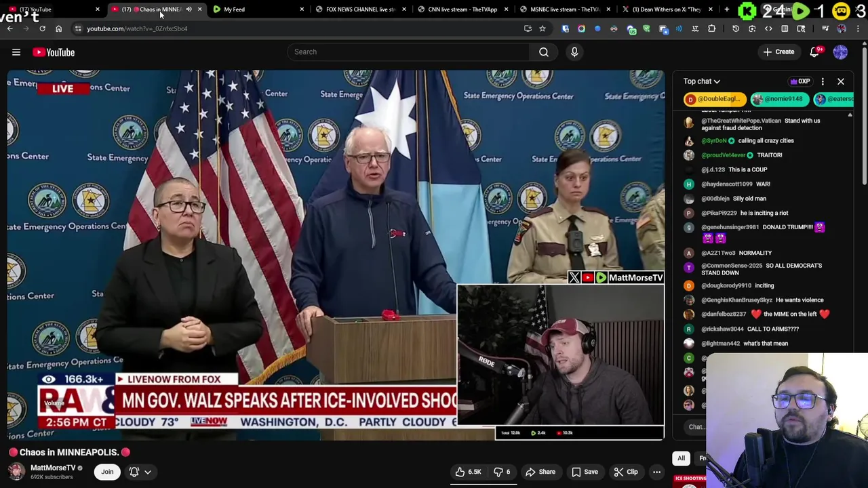This screenshot has width=868, height=488.
Task: Open the live chat three-dot options
Action: coord(823,81)
